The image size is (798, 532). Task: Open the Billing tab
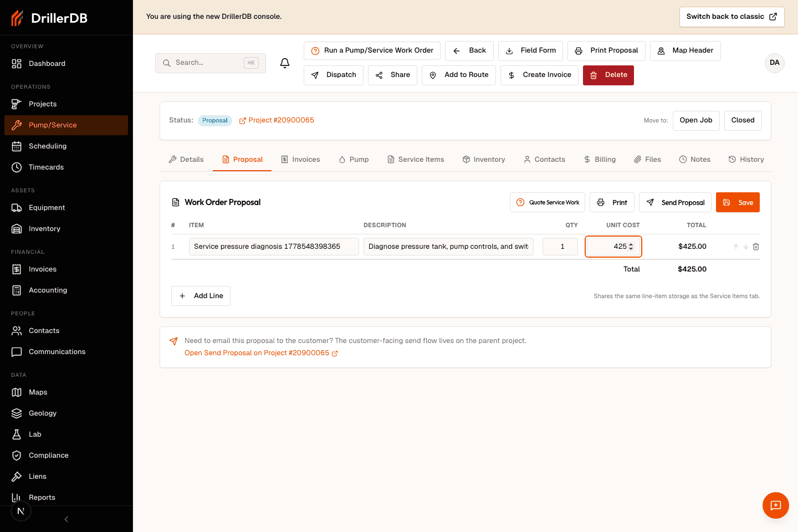pos(600,160)
